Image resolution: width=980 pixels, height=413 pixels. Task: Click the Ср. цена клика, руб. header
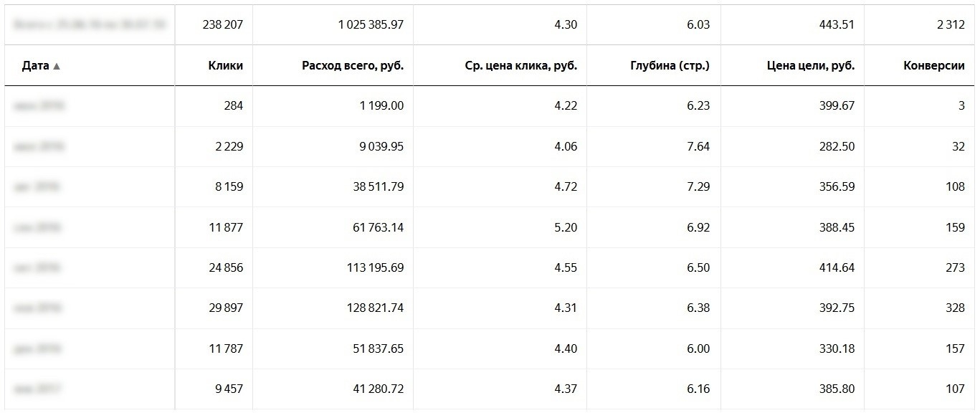(x=521, y=65)
